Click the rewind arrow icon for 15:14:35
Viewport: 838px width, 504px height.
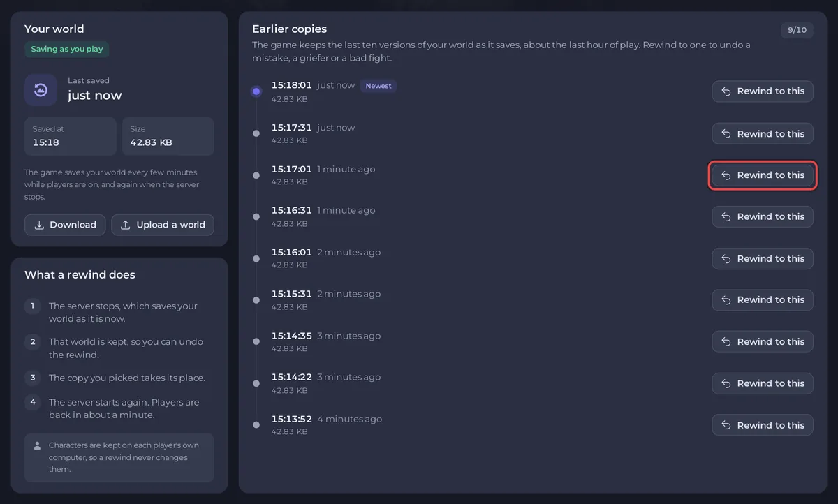[x=726, y=342]
